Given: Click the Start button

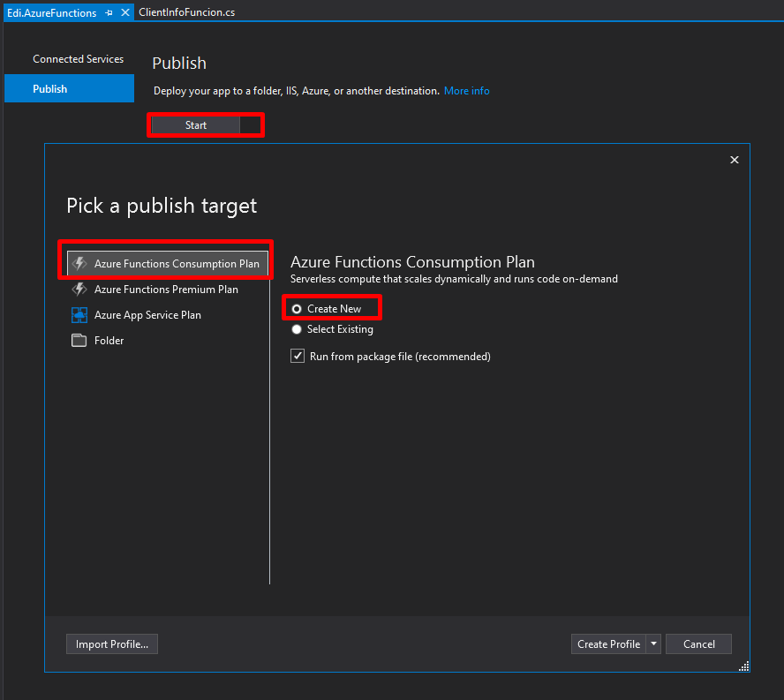Looking at the screenshot, I should (195, 125).
